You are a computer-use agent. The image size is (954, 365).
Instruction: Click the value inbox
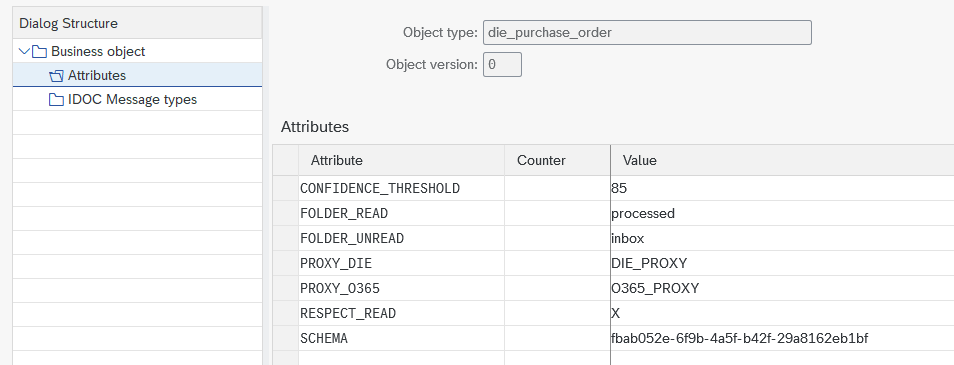pyautogui.click(x=627, y=238)
